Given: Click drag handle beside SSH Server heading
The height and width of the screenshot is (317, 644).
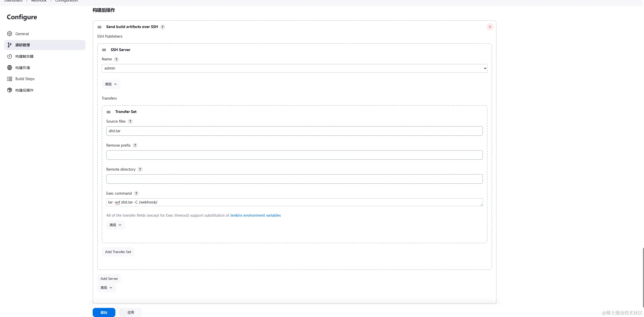Looking at the screenshot, I should pos(104,50).
